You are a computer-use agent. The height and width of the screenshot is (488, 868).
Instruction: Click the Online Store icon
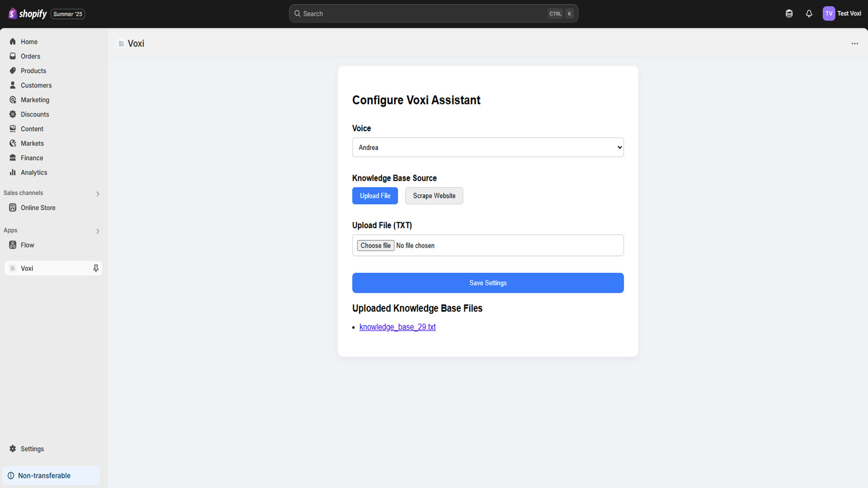click(12, 208)
